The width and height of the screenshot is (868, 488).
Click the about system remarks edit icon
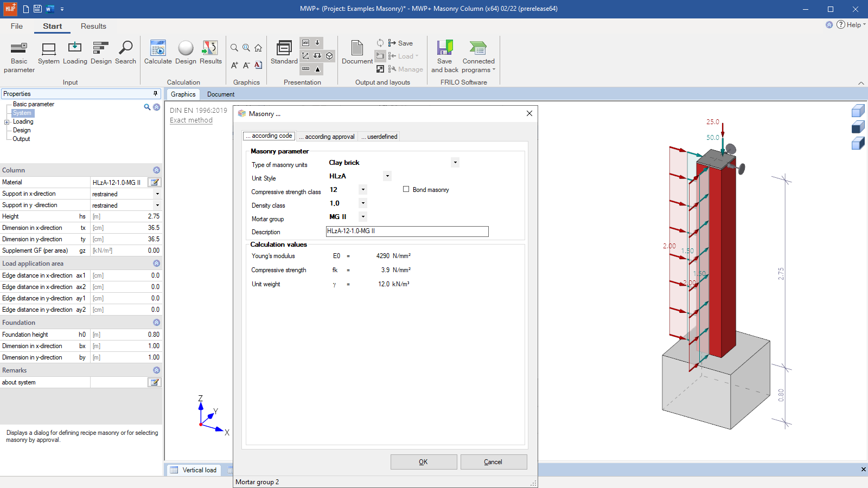[x=155, y=382]
